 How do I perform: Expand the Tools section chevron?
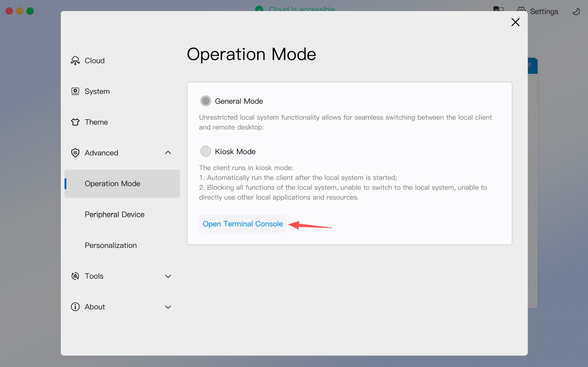click(x=168, y=276)
